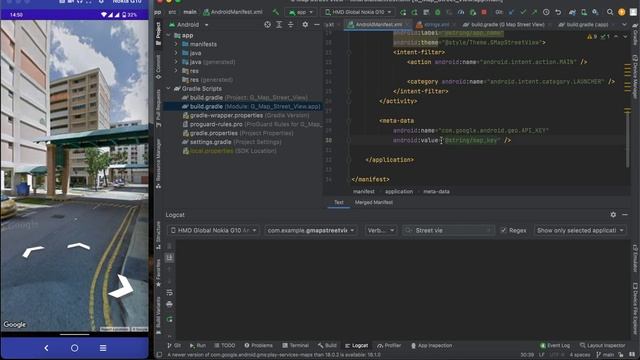Viewport: 640px width, 360px height.
Task: Click the Git commit checkmark icon
Action: click(x=523, y=12)
